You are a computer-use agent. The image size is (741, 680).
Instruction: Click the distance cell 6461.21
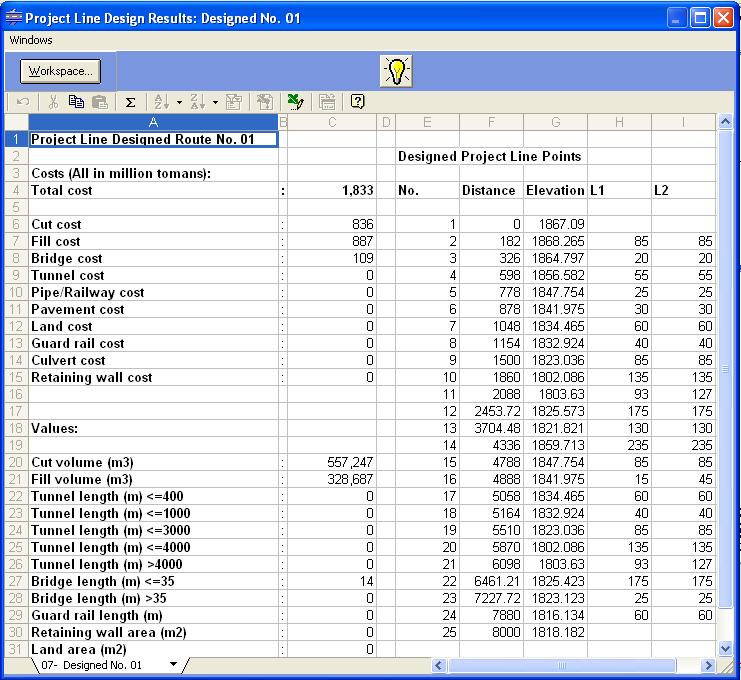[x=491, y=582]
